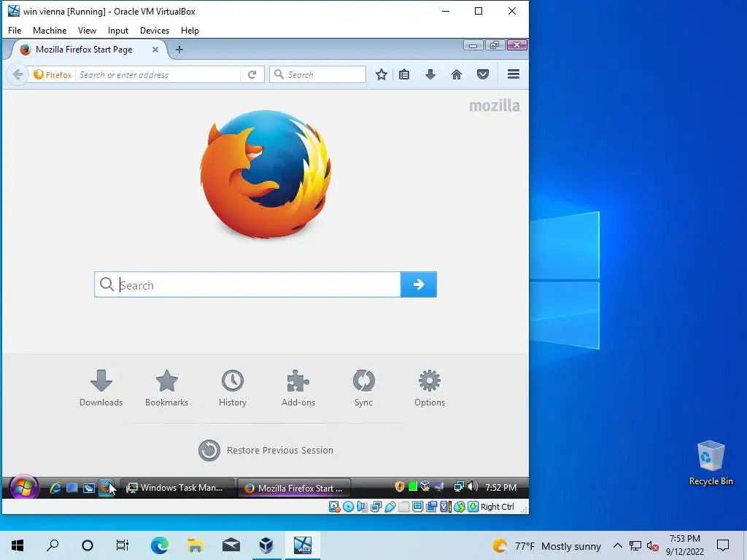The width and height of the screenshot is (747, 560).
Task: Select the Recycle Bin desktop icon
Action: [711, 463]
